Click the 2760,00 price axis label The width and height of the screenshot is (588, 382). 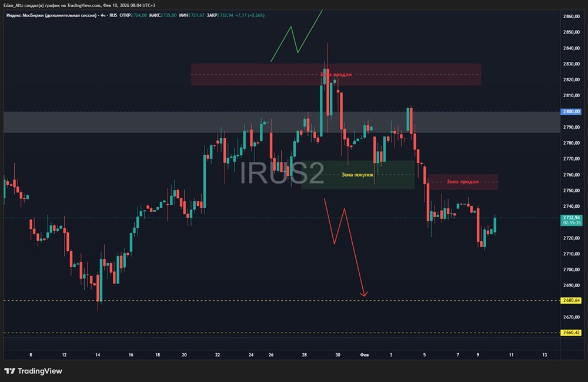tap(571, 174)
